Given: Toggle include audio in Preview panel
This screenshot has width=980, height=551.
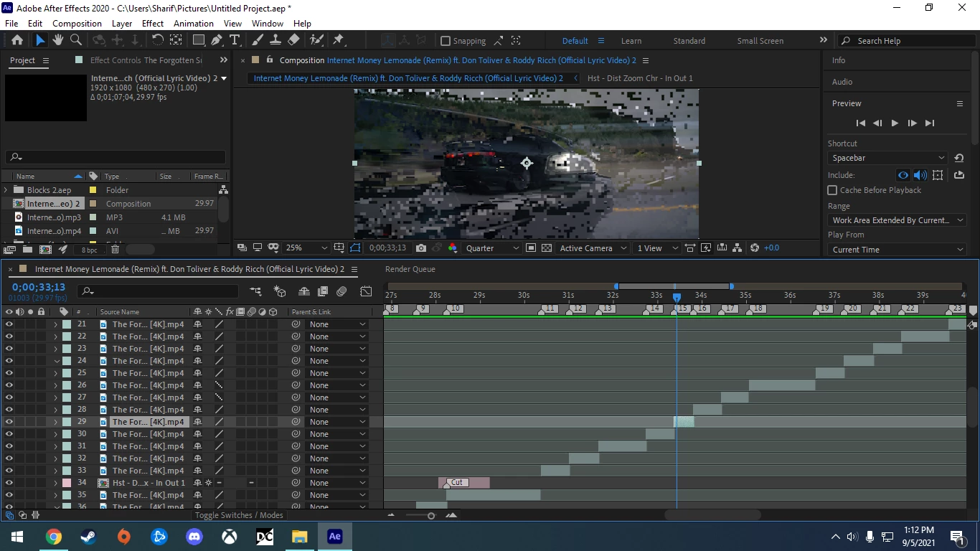Looking at the screenshot, I should (x=920, y=175).
